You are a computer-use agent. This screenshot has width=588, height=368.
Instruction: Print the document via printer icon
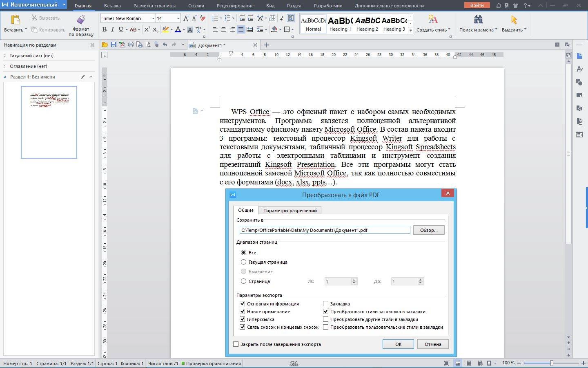coord(131,45)
